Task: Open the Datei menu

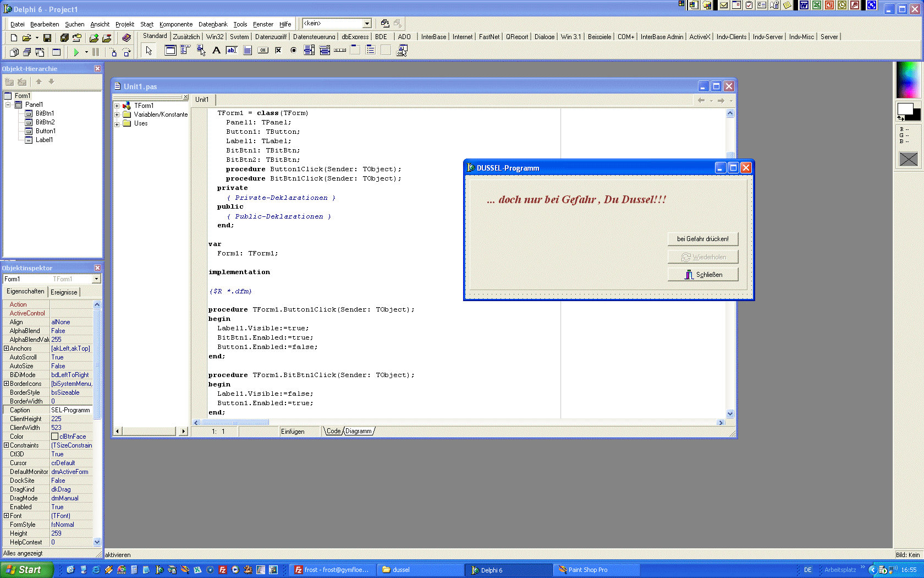Action: click(17, 24)
